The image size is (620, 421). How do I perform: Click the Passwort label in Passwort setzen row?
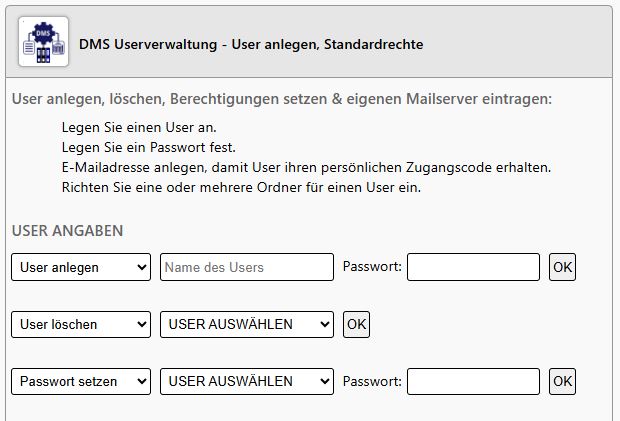coord(372,381)
